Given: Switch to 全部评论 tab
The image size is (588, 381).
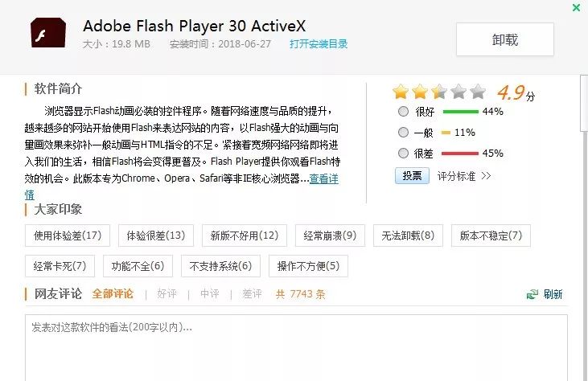Looking at the screenshot, I should (113, 294).
